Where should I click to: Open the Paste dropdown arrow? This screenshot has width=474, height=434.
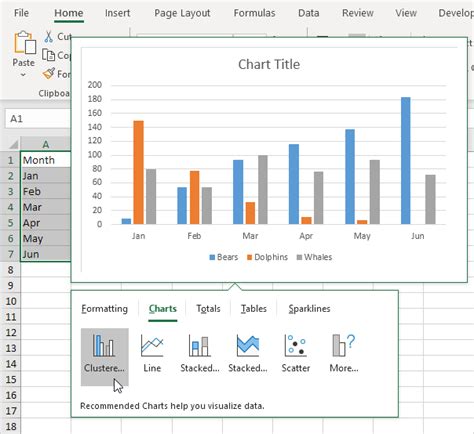click(23, 75)
